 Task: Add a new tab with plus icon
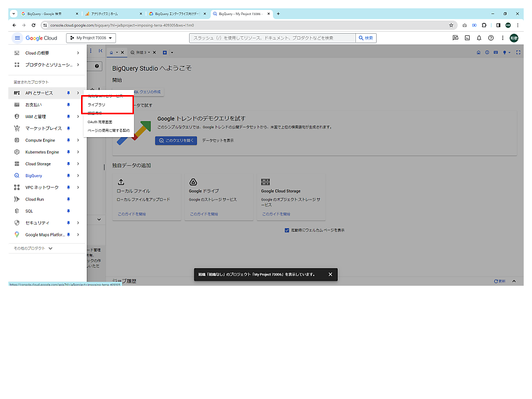(x=165, y=52)
